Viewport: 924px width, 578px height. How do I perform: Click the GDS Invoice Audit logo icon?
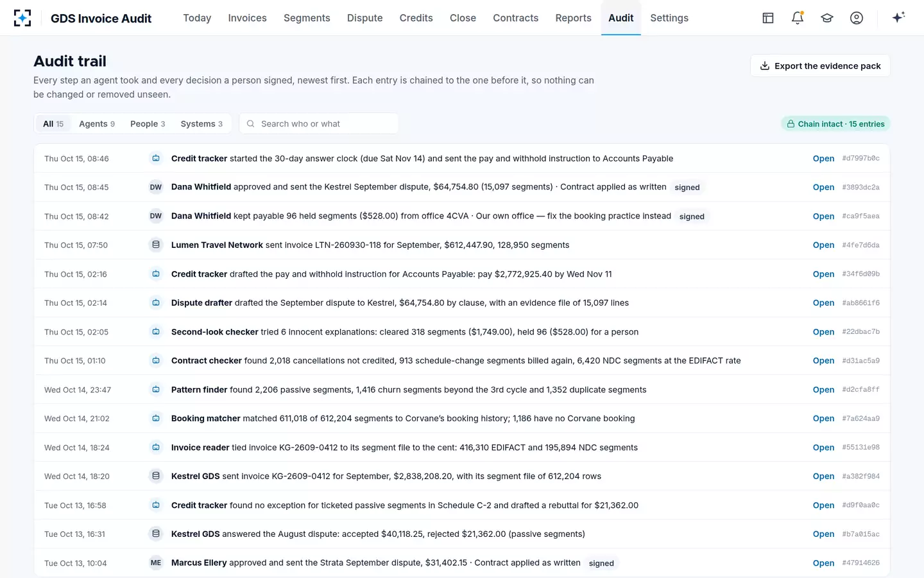tap(22, 18)
